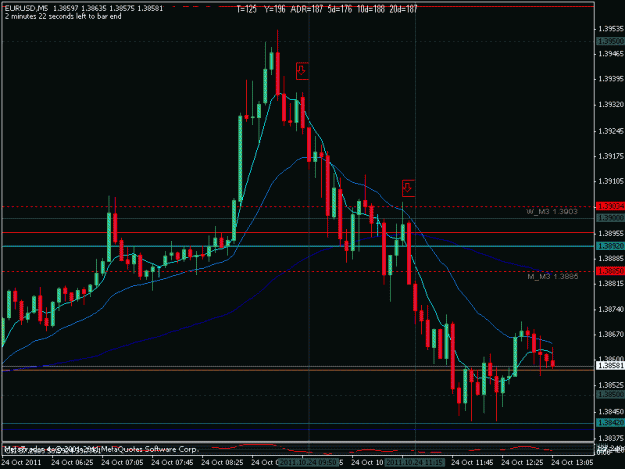Click the 1.39245 price scale value
625x469 pixels.
point(611,131)
